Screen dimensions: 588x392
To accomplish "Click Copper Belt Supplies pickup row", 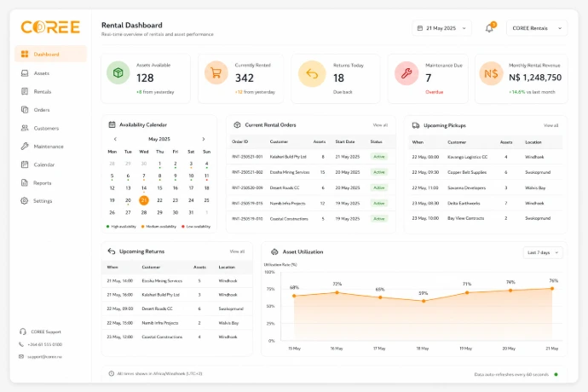I will click(x=485, y=172).
